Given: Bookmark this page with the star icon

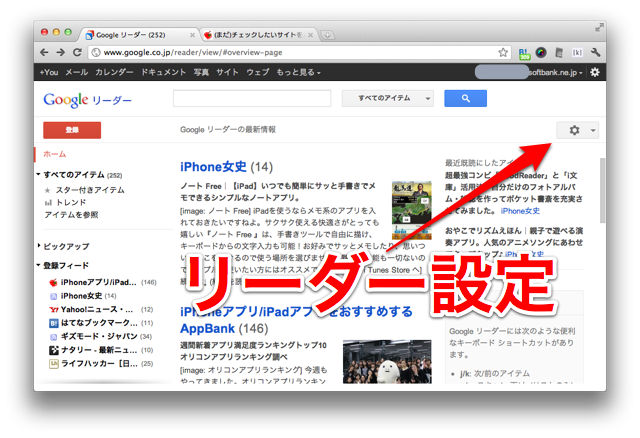Looking at the screenshot, I should tap(503, 52).
